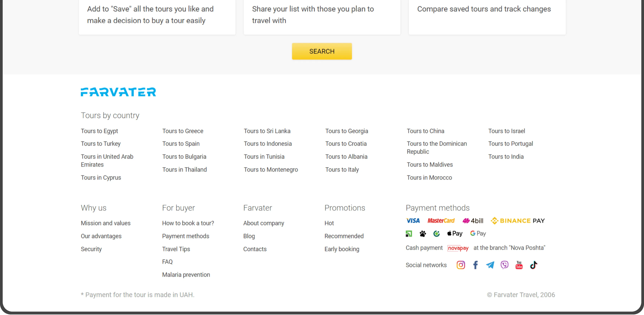This screenshot has height=315, width=644.
Task: Open the Facebook social icon
Action: click(475, 265)
